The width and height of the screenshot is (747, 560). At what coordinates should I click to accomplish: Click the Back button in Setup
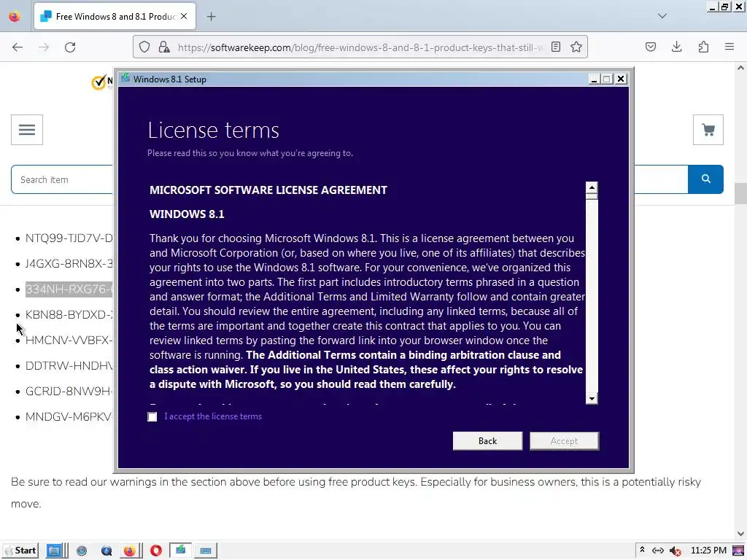click(487, 441)
